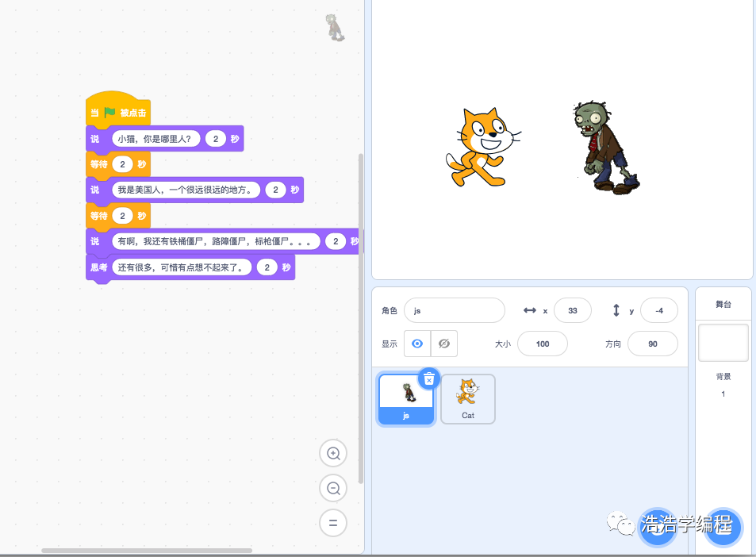Open the direction field showing 90

tap(653, 344)
